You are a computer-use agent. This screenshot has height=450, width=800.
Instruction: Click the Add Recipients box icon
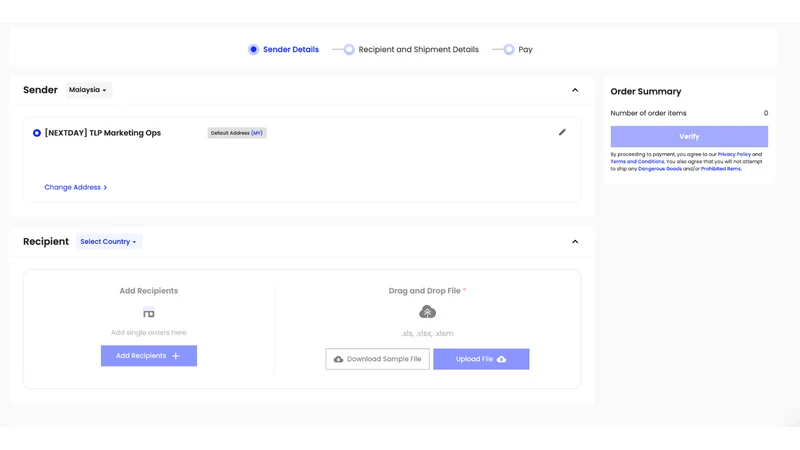click(148, 313)
